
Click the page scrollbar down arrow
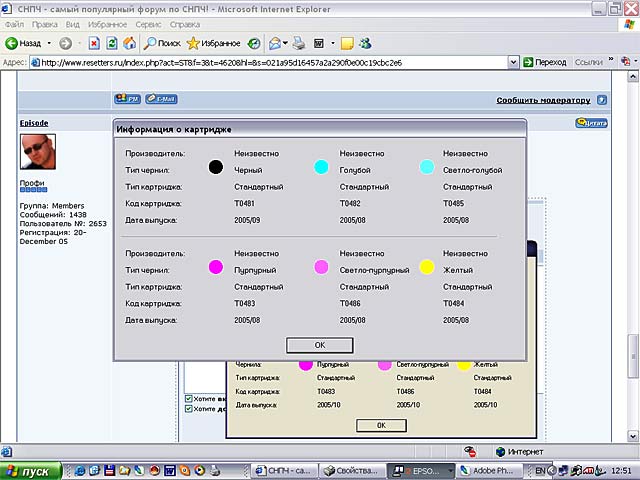[633, 436]
